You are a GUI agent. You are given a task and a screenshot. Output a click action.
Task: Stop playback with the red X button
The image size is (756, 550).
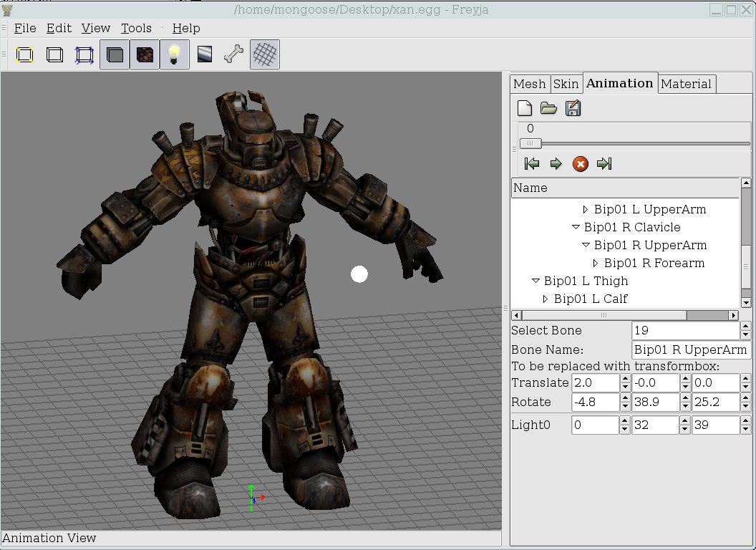click(x=581, y=164)
